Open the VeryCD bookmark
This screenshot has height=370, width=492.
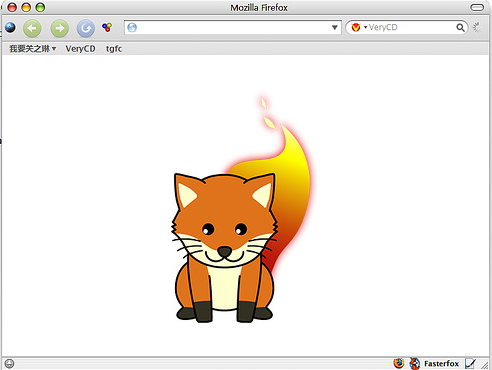coord(80,49)
